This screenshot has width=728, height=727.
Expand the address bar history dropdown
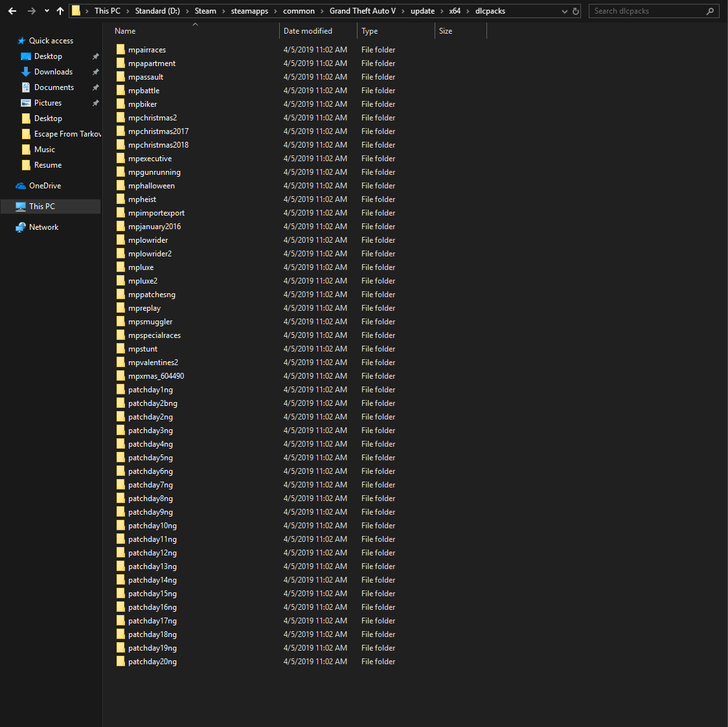565,11
